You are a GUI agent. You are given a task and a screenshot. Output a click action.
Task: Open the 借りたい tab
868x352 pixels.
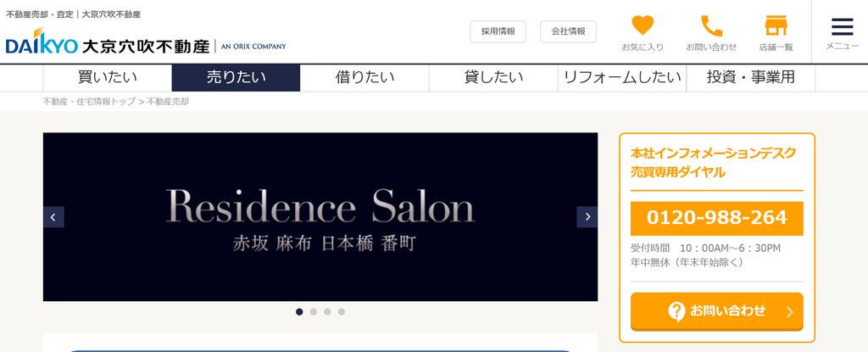tap(364, 77)
